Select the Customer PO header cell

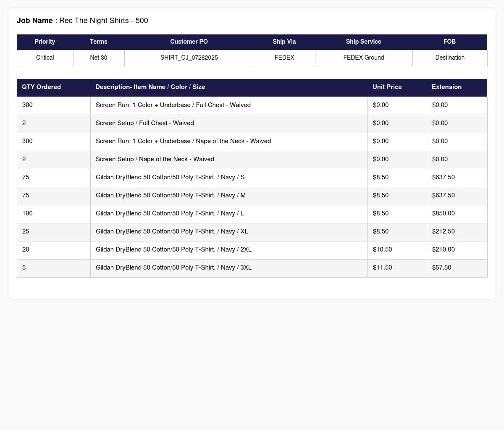tap(189, 42)
